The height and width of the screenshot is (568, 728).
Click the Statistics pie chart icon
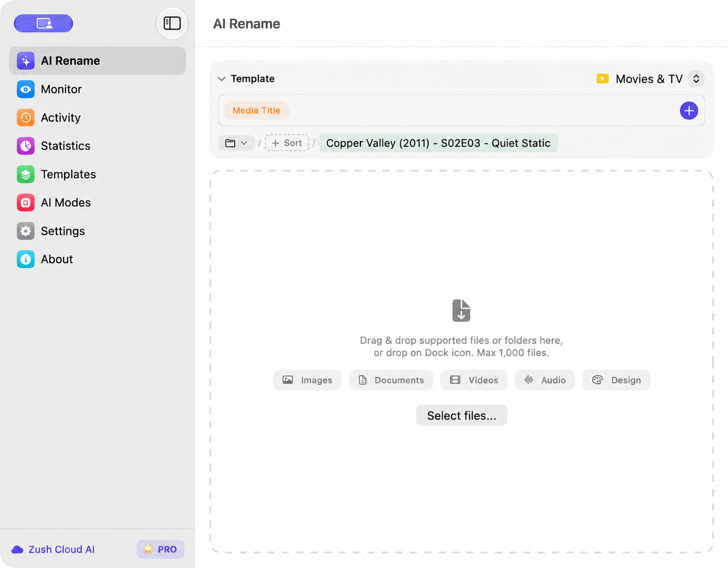tap(26, 146)
